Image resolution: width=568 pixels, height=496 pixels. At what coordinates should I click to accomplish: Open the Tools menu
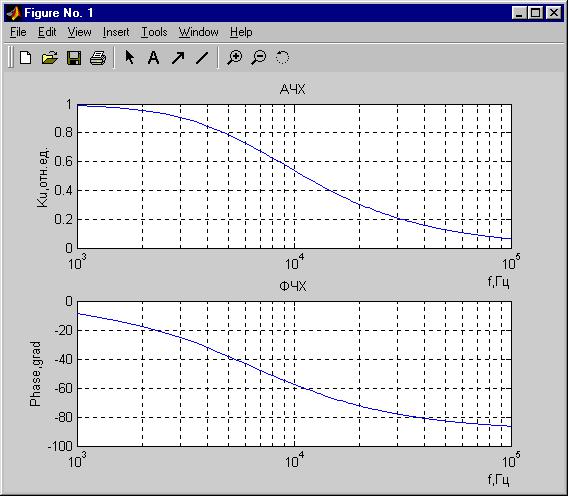[x=154, y=32]
